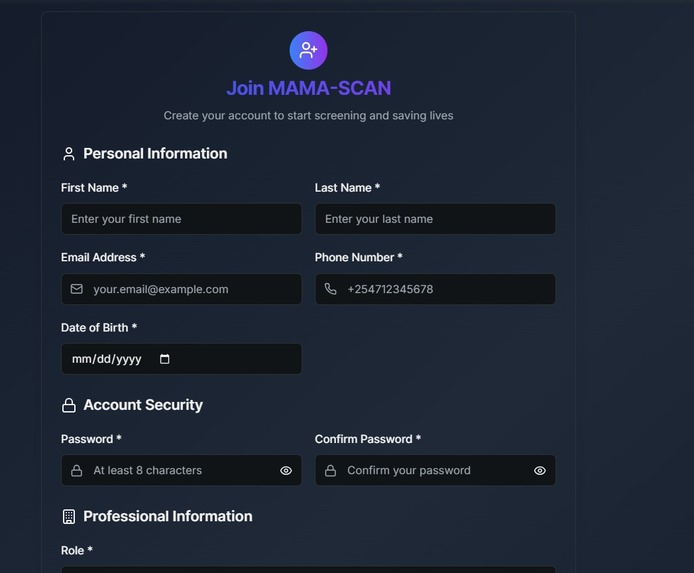The width and height of the screenshot is (694, 573).
Task: Click the Password * label
Action: [91, 439]
